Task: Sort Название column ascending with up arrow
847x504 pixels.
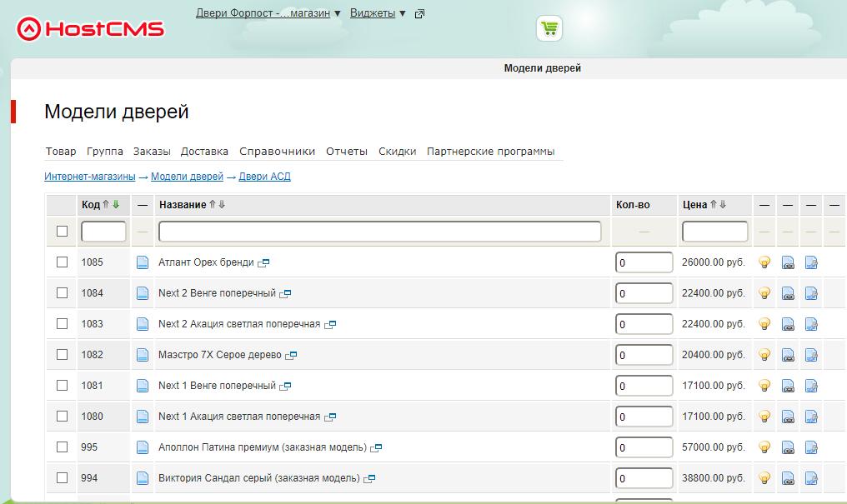Action: coord(213,204)
